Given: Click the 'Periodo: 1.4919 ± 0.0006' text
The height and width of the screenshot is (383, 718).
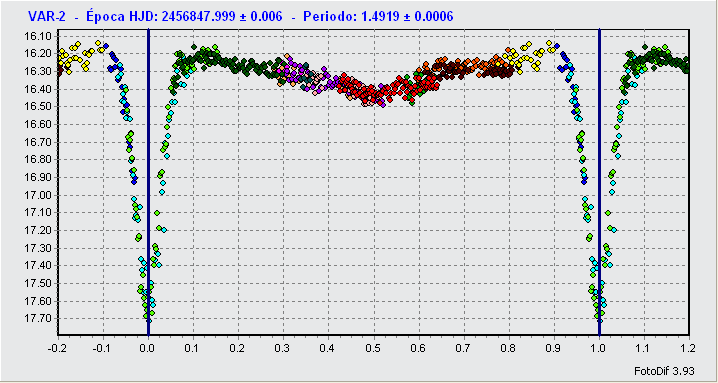Looking at the screenshot, I should [x=378, y=17].
